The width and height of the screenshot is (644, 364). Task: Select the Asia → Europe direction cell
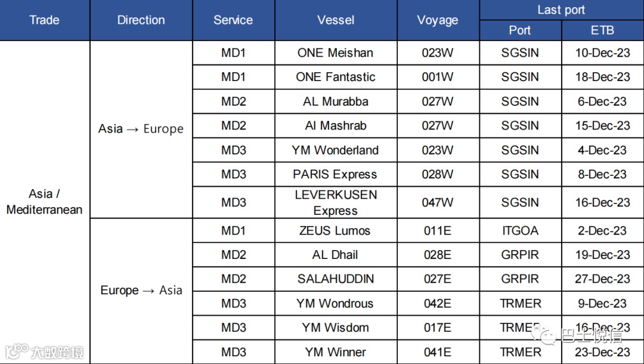point(141,129)
